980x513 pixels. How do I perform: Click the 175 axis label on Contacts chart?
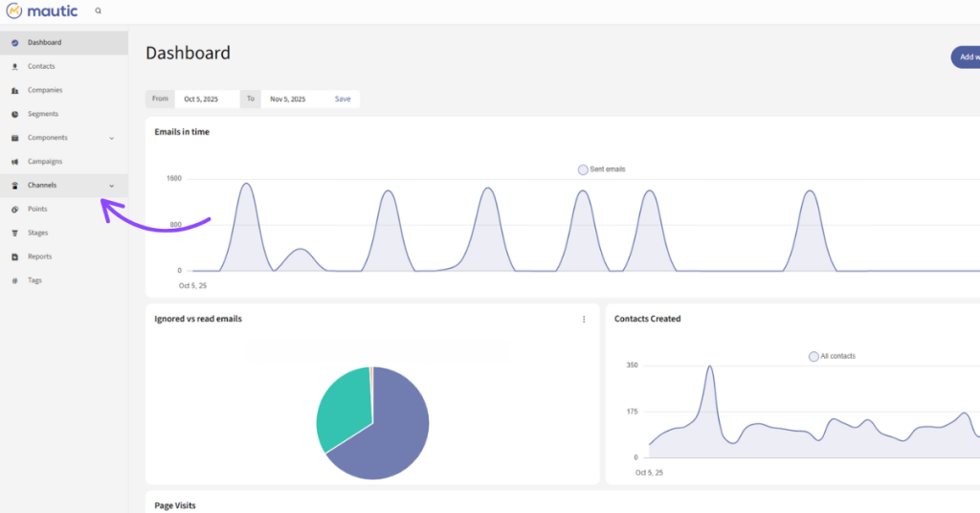(632, 412)
